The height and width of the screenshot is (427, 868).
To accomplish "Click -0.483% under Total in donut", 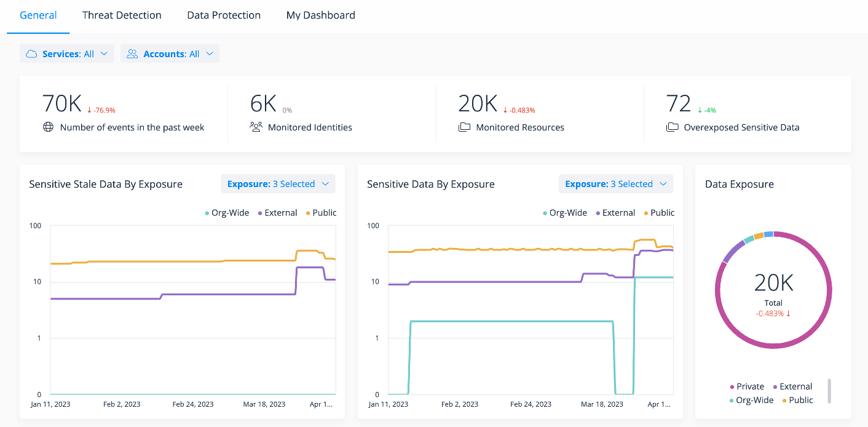I will coord(773,313).
